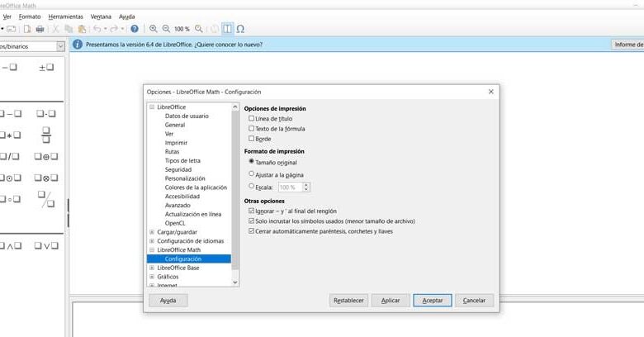Image resolution: width=644 pixels, height=337 pixels.
Task: Select Tipos de letra in tree
Action: pyautogui.click(x=182, y=161)
